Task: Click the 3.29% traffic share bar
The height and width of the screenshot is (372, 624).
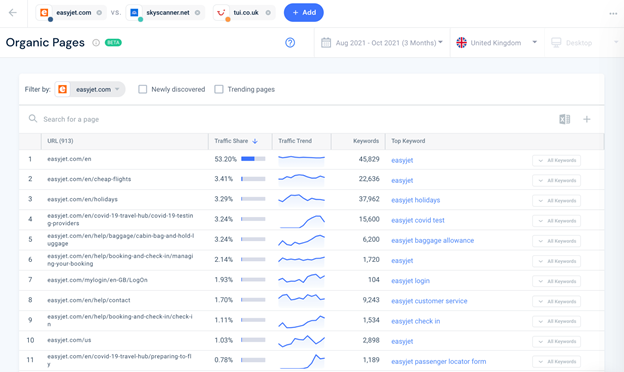Action: (x=253, y=199)
